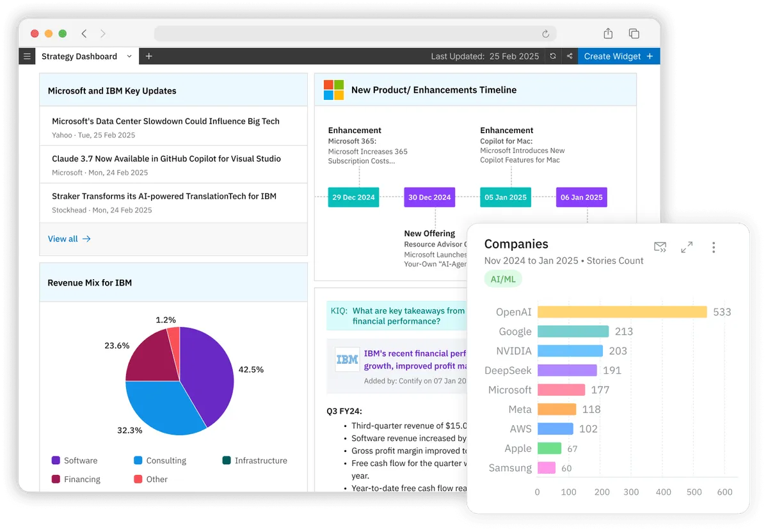Click the dashboard share icon
This screenshot has width=768, height=532.
[570, 56]
